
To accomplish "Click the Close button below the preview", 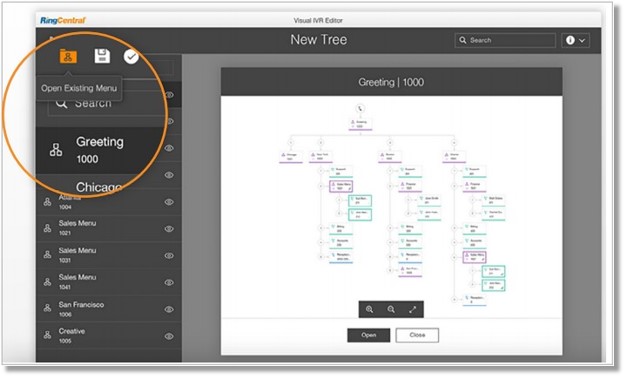I will pyautogui.click(x=417, y=335).
